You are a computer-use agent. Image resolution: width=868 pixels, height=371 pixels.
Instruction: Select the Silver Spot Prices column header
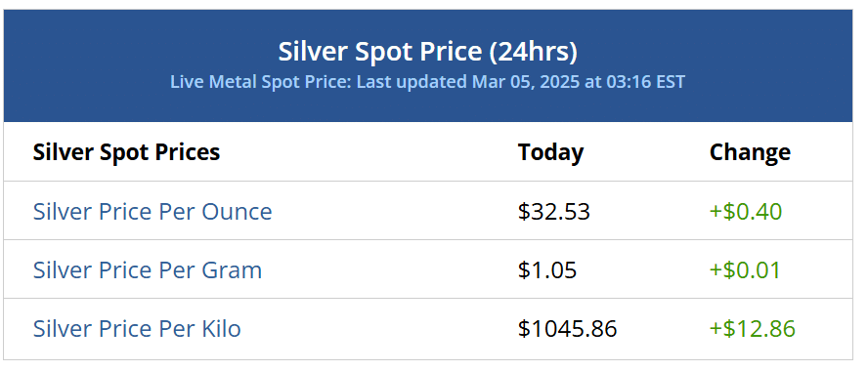click(x=126, y=152)
